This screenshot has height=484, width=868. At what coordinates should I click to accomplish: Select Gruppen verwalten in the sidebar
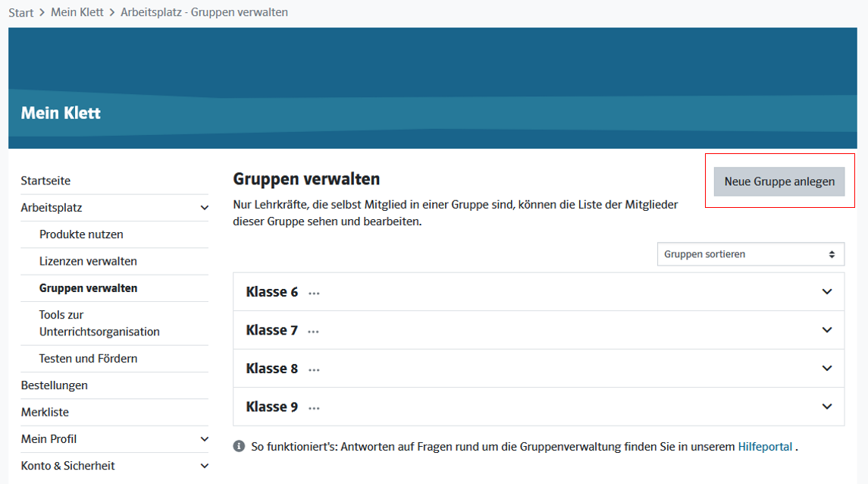(88, 288)
